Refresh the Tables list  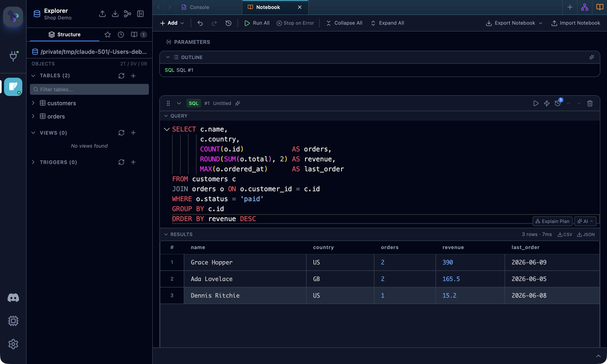coord(121,76)
